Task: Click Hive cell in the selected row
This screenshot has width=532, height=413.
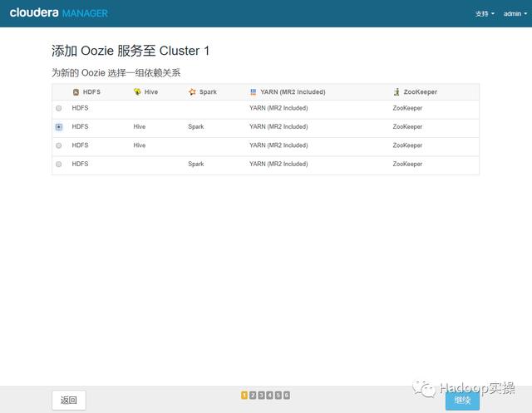Action: point(140,126)
